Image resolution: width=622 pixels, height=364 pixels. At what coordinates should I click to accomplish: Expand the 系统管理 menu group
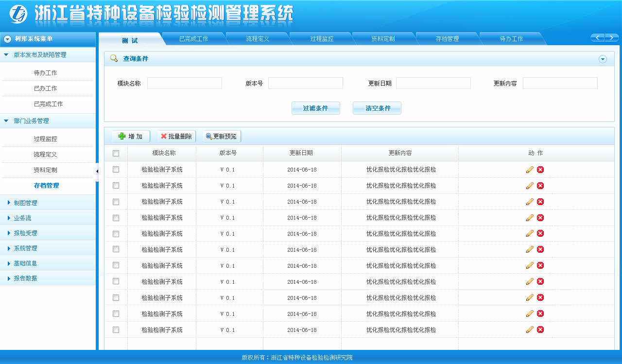click(x=48, y=248)
